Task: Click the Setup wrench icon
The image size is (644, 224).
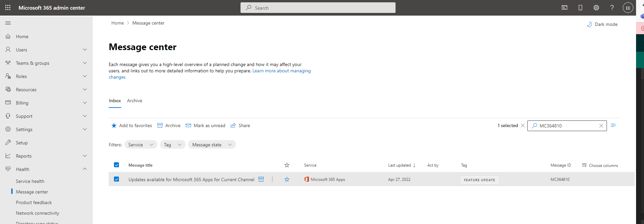Action: pos(8,143)
